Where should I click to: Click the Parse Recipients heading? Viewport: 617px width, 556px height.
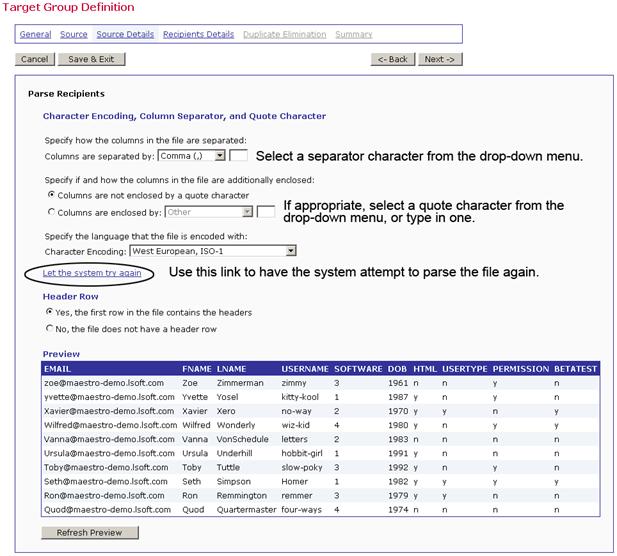66,94
